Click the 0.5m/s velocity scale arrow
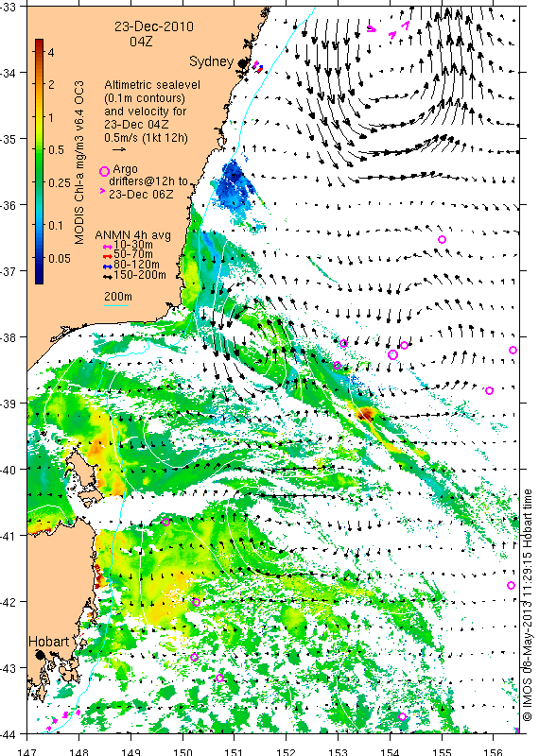Viewport: 539px width, 756px height. pos(119,149)
